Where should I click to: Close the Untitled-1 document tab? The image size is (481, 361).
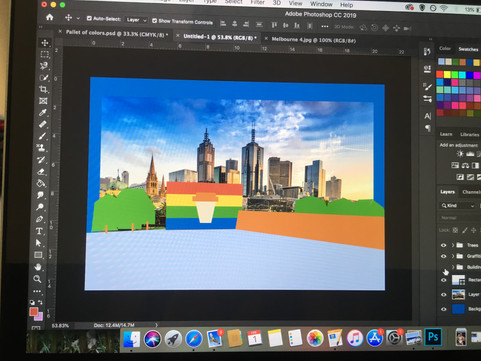(x=178, y=36)
